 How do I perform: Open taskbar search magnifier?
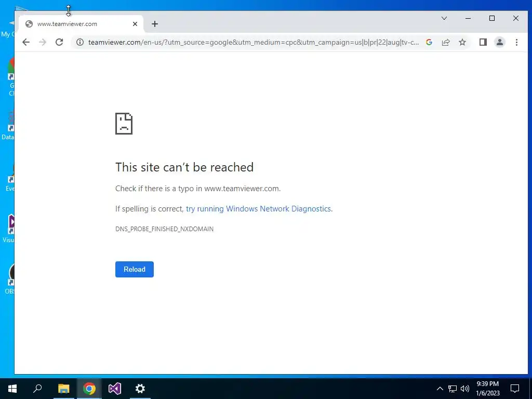tap(37, 389)
